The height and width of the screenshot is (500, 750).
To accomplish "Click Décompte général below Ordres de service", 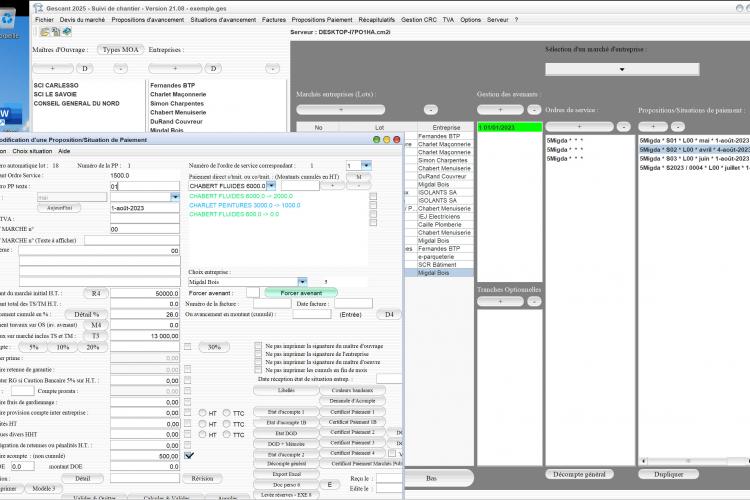I will coord(579,475).
